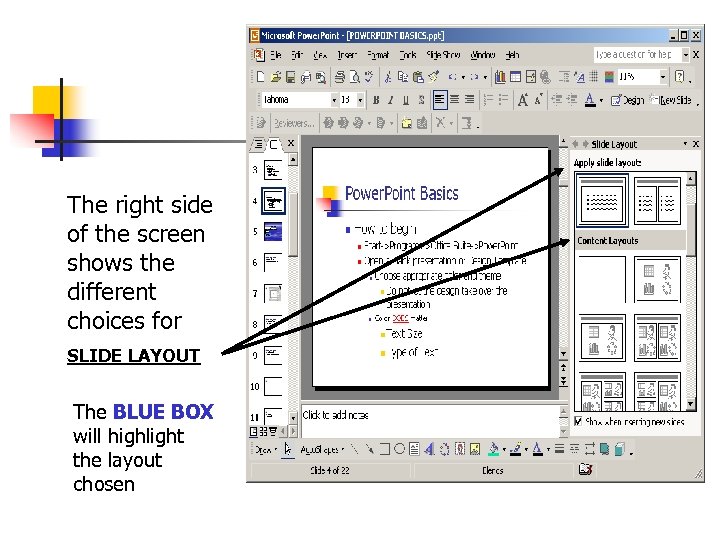Click the 3-D Style icon
The image size is (720, 540).
click(x=619, y=449)
